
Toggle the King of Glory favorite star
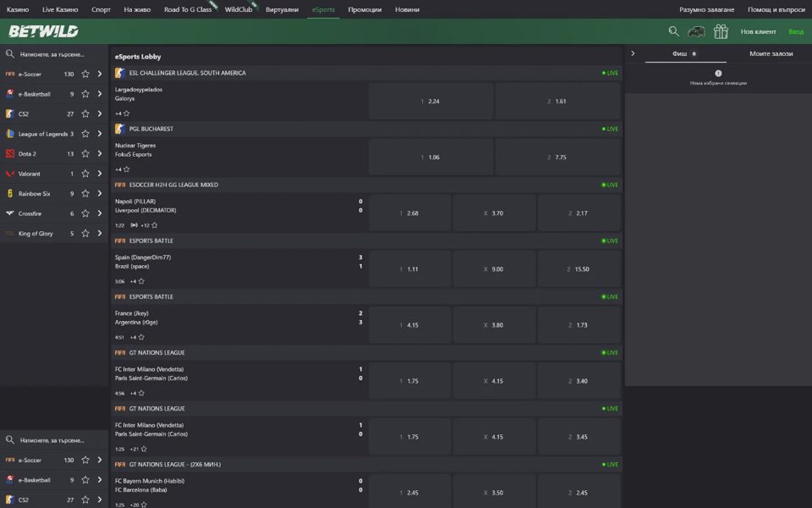[85, 234]
